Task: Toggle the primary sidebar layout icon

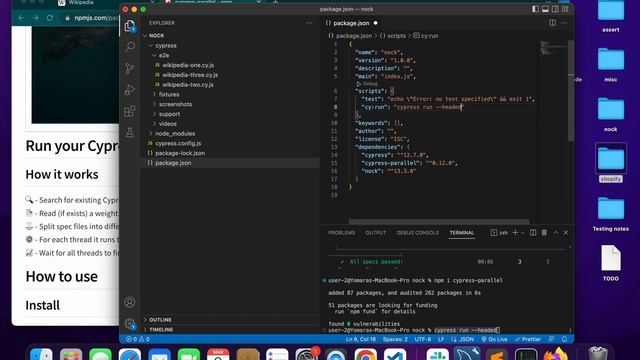Action: pos(535,9)
